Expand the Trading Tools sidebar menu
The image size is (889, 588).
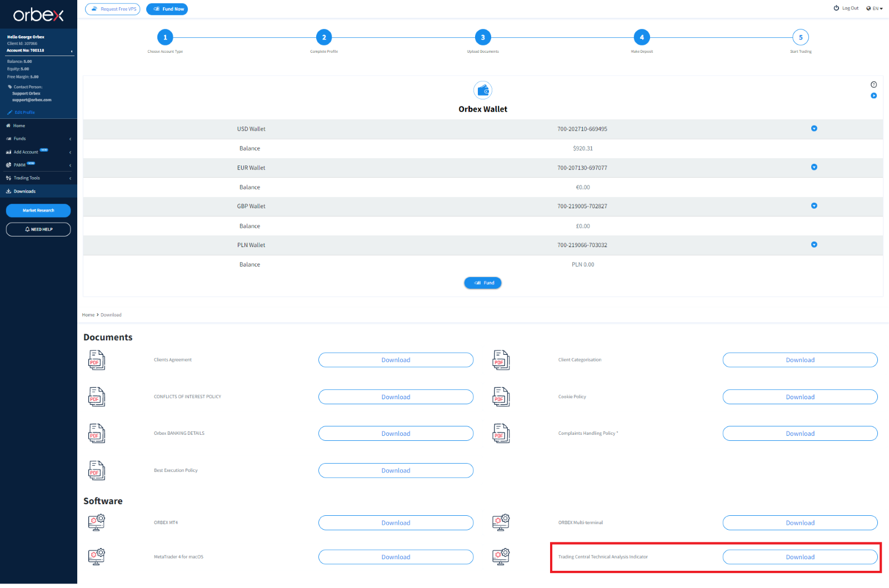(38, 178)
